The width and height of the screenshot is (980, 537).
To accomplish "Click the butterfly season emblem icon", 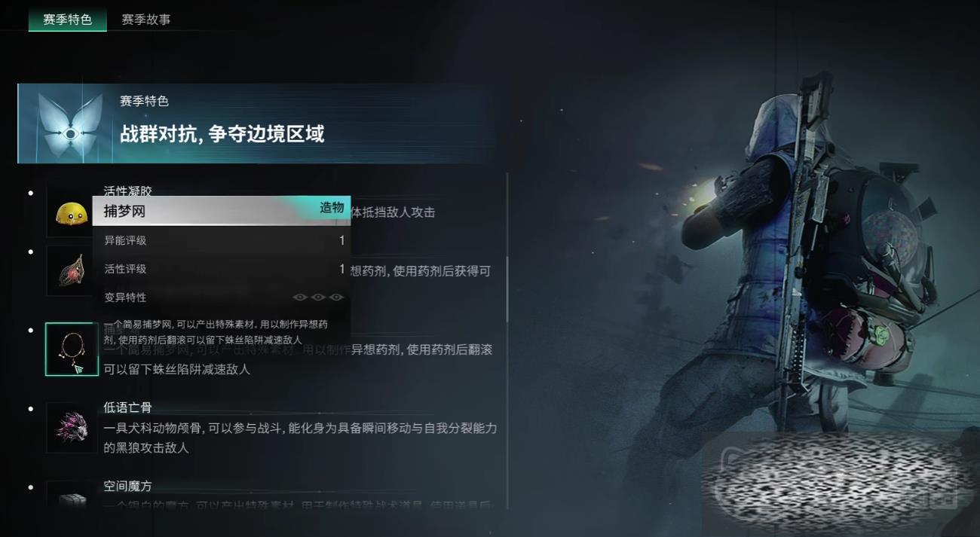I will tap(71, 124).
